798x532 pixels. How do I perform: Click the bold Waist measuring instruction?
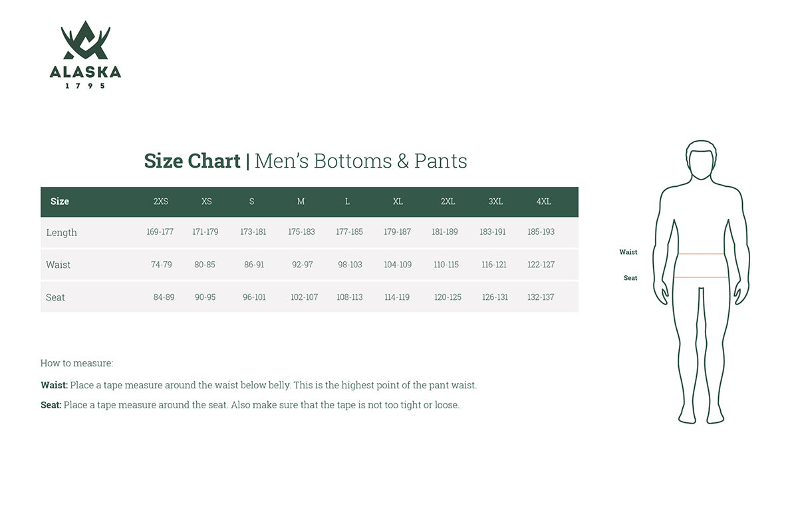coord(55,385)
